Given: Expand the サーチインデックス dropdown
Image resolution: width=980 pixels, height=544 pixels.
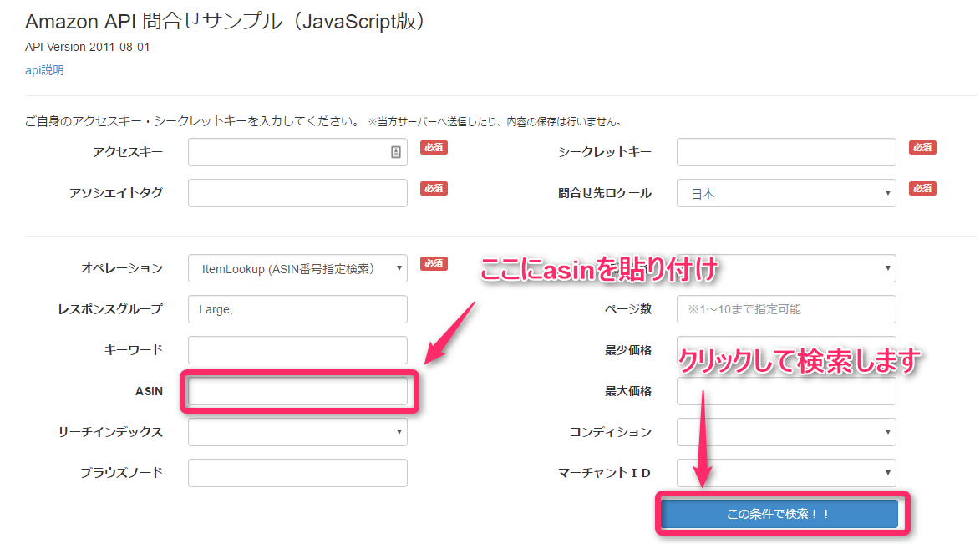Looking at the screenshot, I should coord(297,432).
